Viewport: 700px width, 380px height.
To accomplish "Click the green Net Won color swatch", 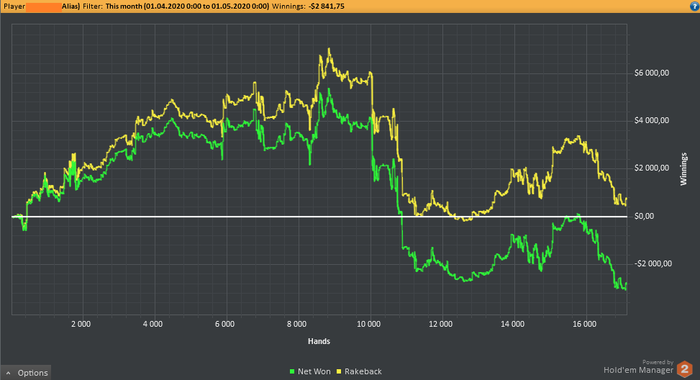I will click(292, 372).
